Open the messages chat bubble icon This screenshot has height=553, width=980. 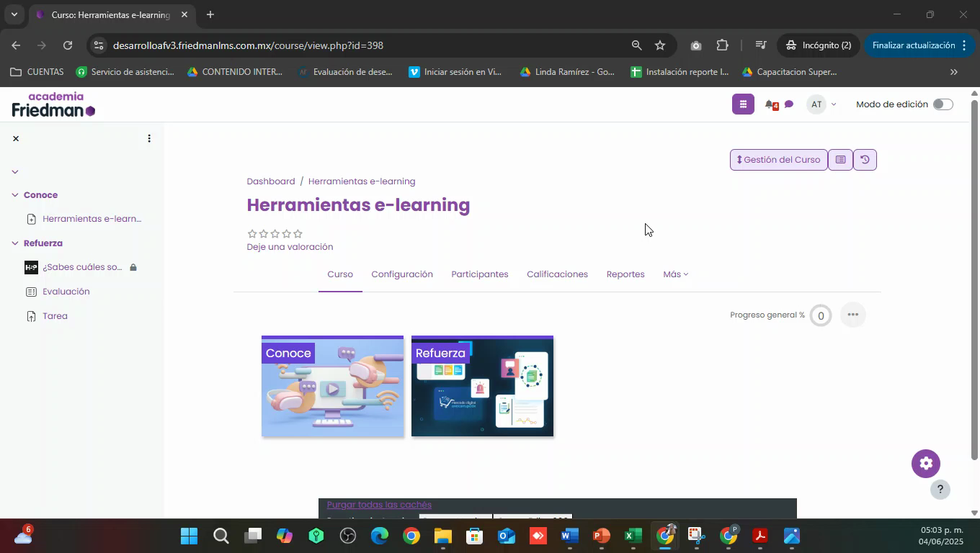789,104
